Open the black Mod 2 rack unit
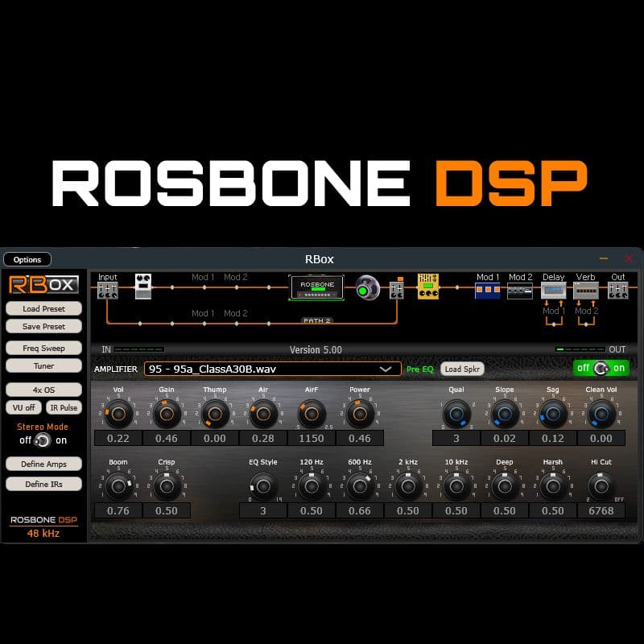Viewport: 644px width, 644px height. tap(519, 291)
